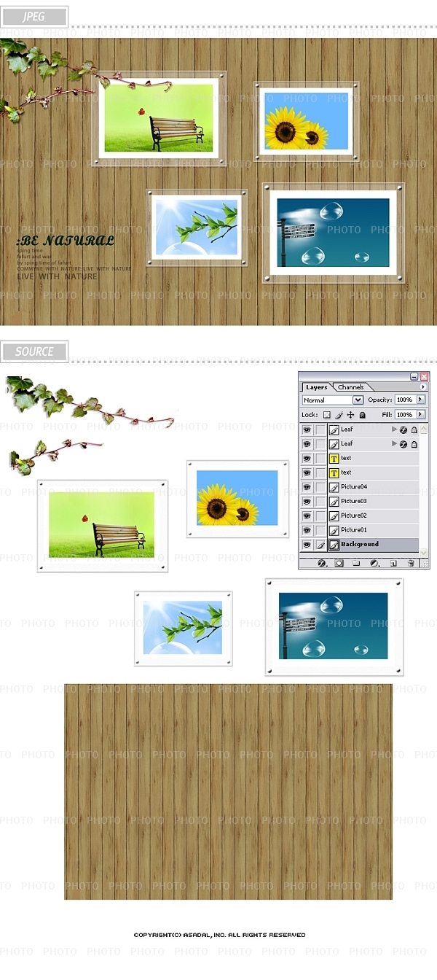Viewport: 437px width, 980px height.
Task: Click lock icon on second Leaf layer
Action: coord(414,444)
